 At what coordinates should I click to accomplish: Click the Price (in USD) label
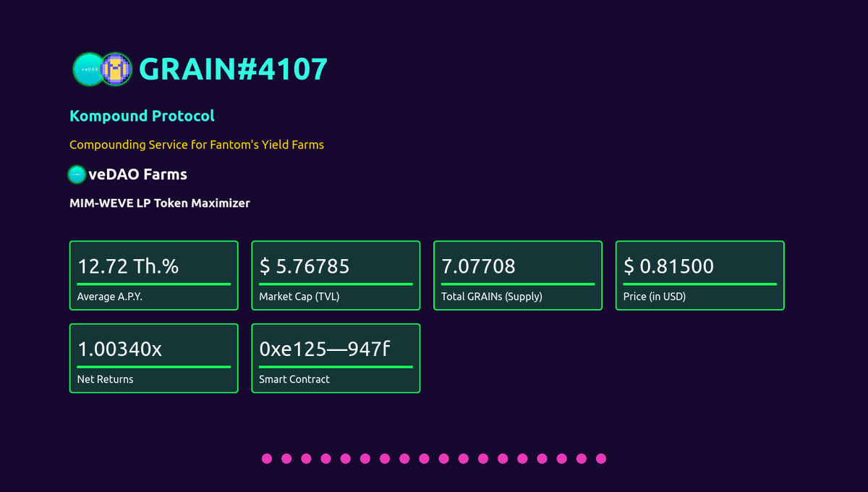pos(655,297)
